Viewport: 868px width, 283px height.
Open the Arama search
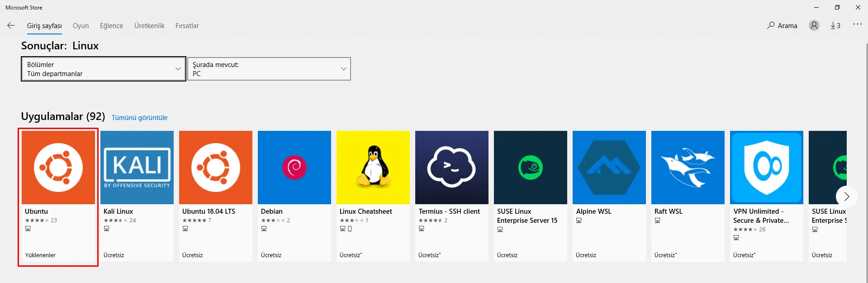782,26
